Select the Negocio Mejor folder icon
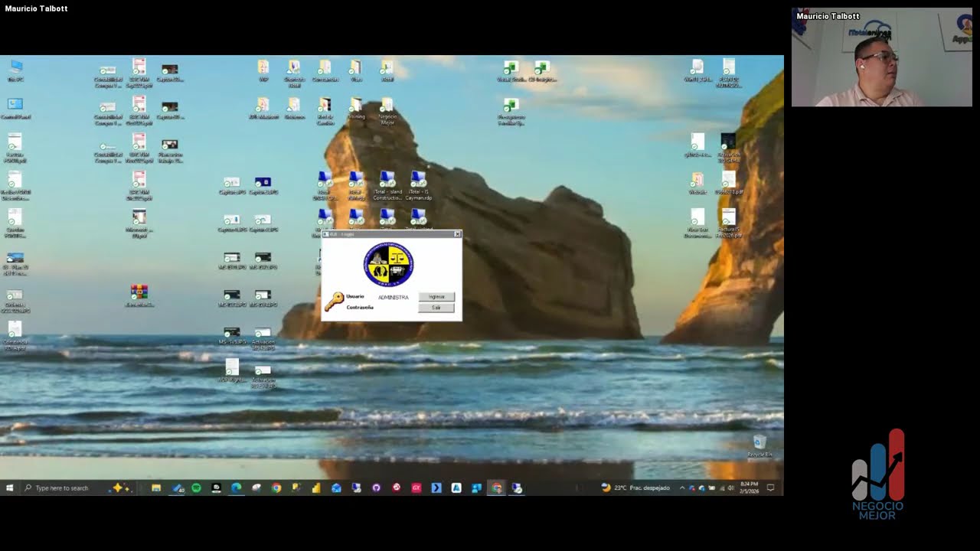Viewport: 980px width, 551px height. [387, 110]
